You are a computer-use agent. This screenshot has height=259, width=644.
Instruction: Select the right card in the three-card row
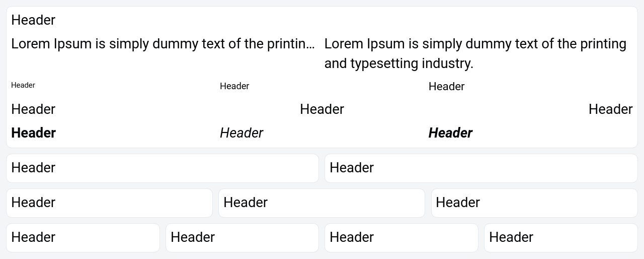pos(534,203)
